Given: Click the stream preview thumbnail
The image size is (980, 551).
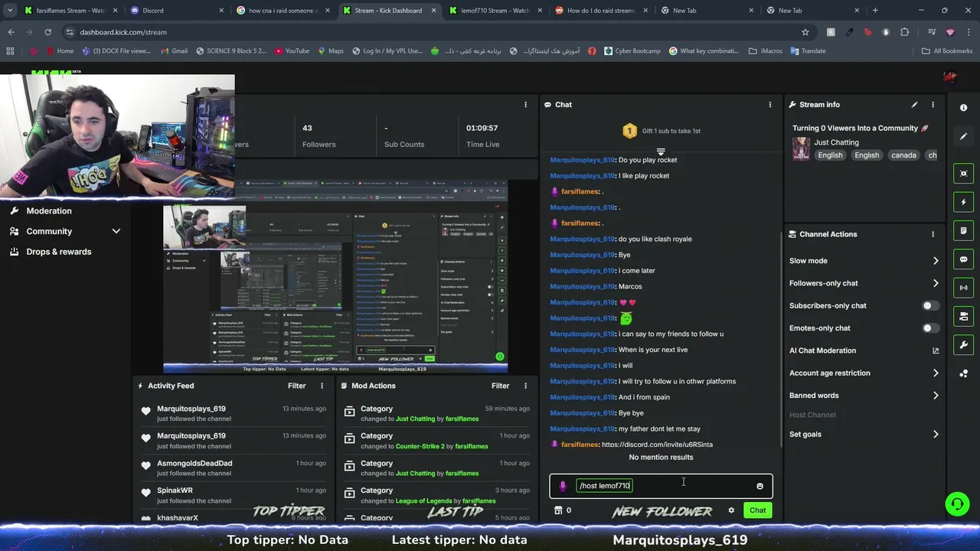Looking at the screenshot, I should point(335,276).
